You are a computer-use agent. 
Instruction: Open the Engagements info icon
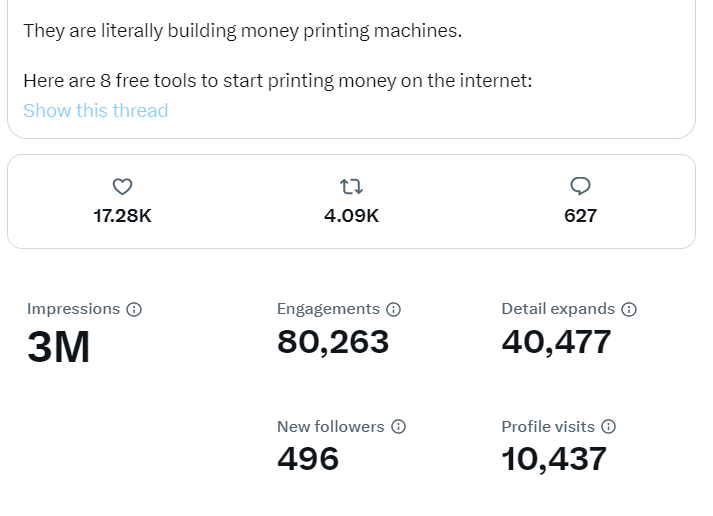coord(393,310)
